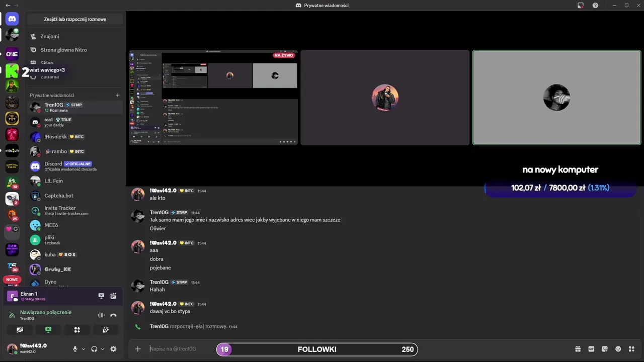This screenshot has width=644, height=362.
Task: Go back with title bar arrow
Action: tap(8, 5)
